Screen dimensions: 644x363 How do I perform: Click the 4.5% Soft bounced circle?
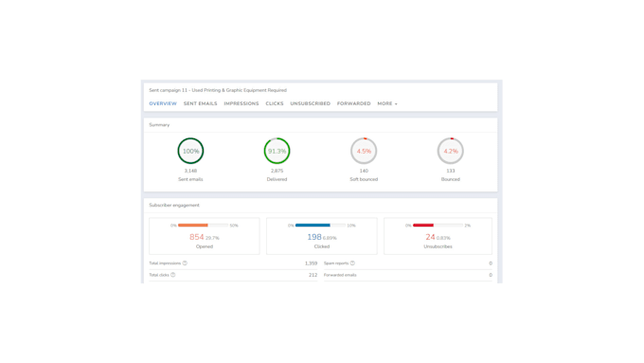click(364, 151)
